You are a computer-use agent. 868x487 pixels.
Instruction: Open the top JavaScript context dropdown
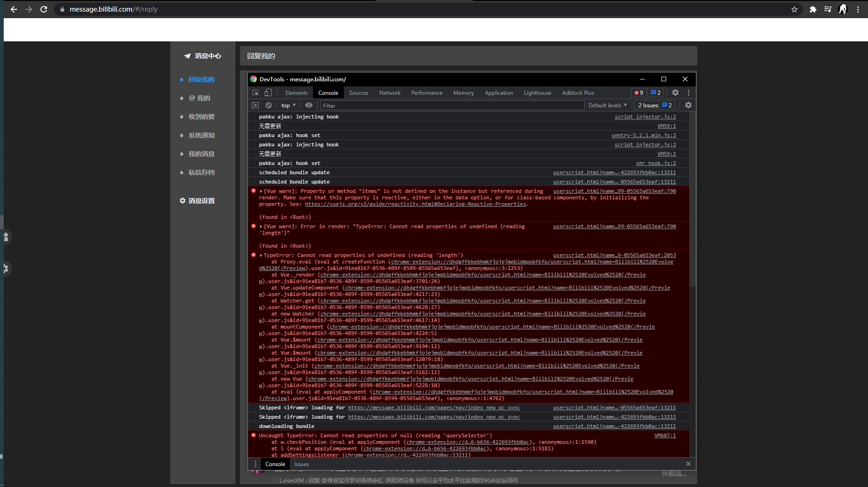tap(288, 105)
